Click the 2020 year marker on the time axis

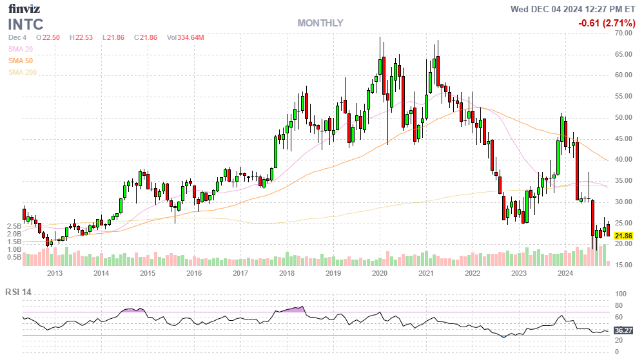pyautogui.click(x=379, y=273)
